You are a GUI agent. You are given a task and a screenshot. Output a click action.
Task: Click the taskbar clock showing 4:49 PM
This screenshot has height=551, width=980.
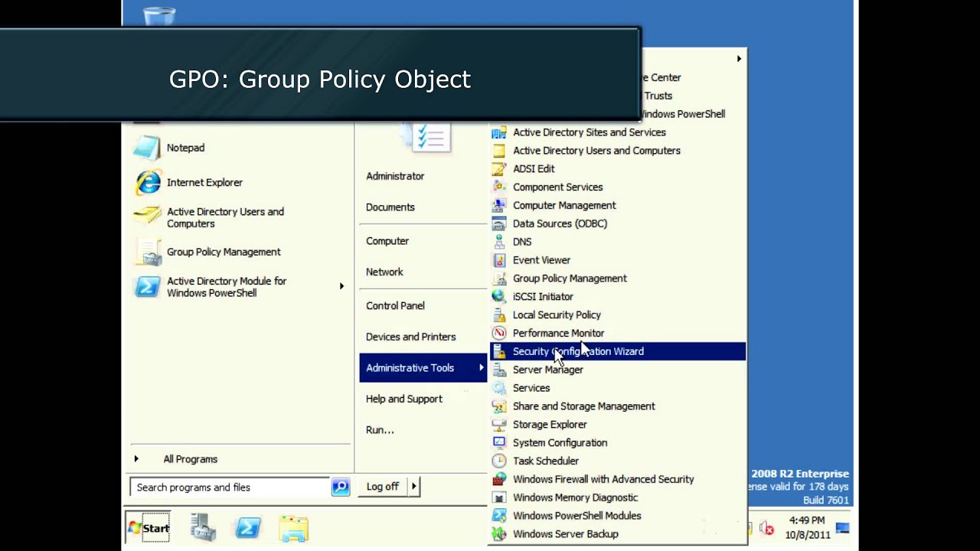(807, 528)
